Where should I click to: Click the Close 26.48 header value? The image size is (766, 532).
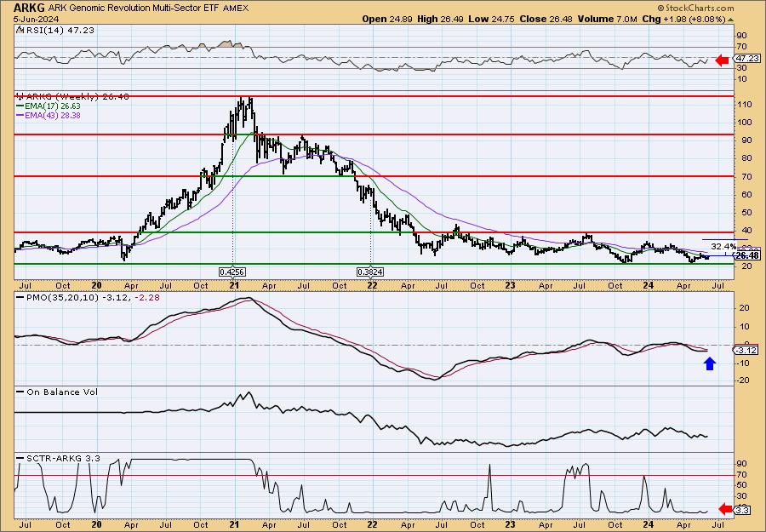[x=546, y=19]
